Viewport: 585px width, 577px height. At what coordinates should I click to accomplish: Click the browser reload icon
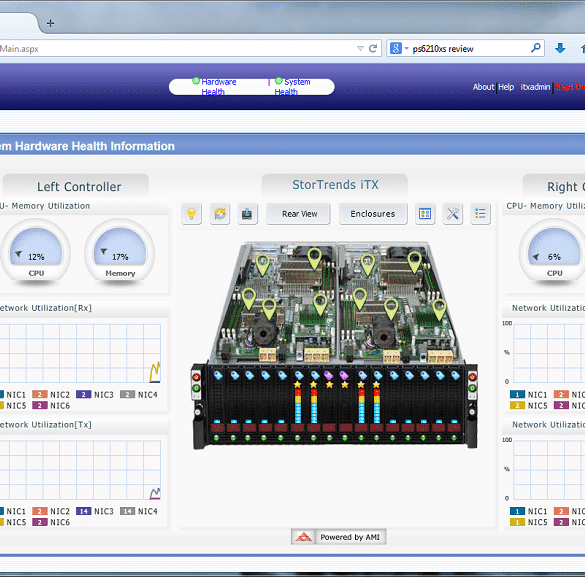click(373, 48)
